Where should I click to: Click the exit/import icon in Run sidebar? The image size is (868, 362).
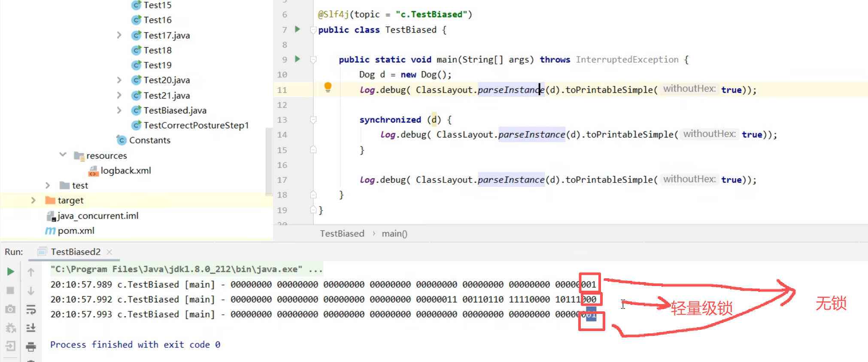(11, 346)
